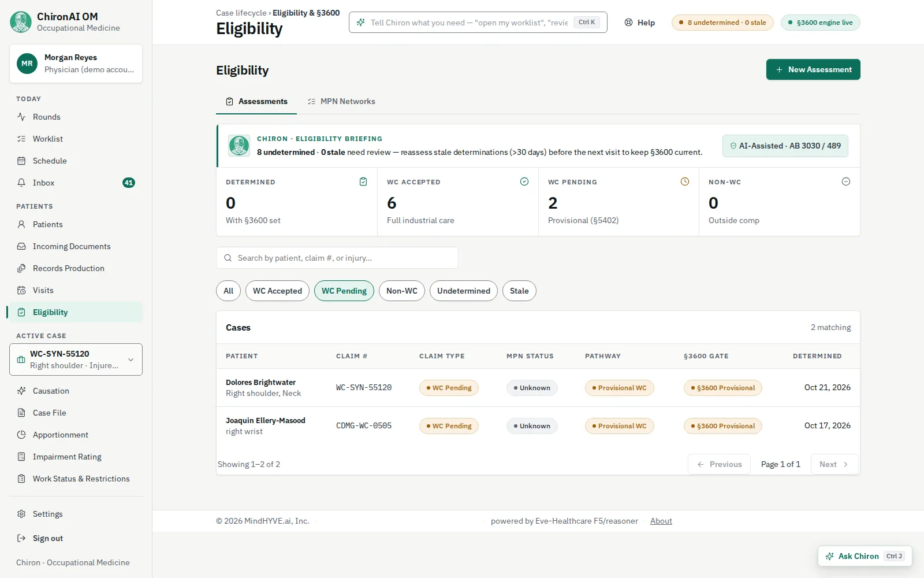This screenshot has width=924, height=578.
Task: Toggle the Undetermined filter chip
Action: click(464, 291)
